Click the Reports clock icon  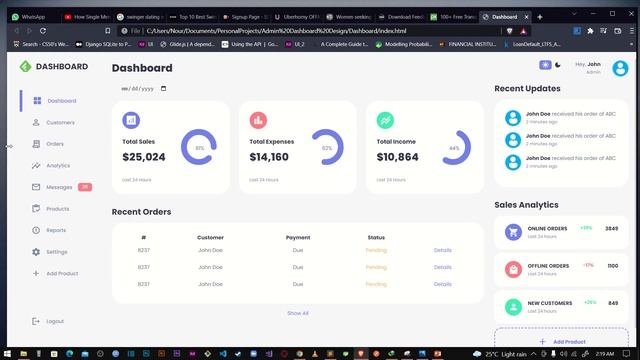click(x=36, y=231)
